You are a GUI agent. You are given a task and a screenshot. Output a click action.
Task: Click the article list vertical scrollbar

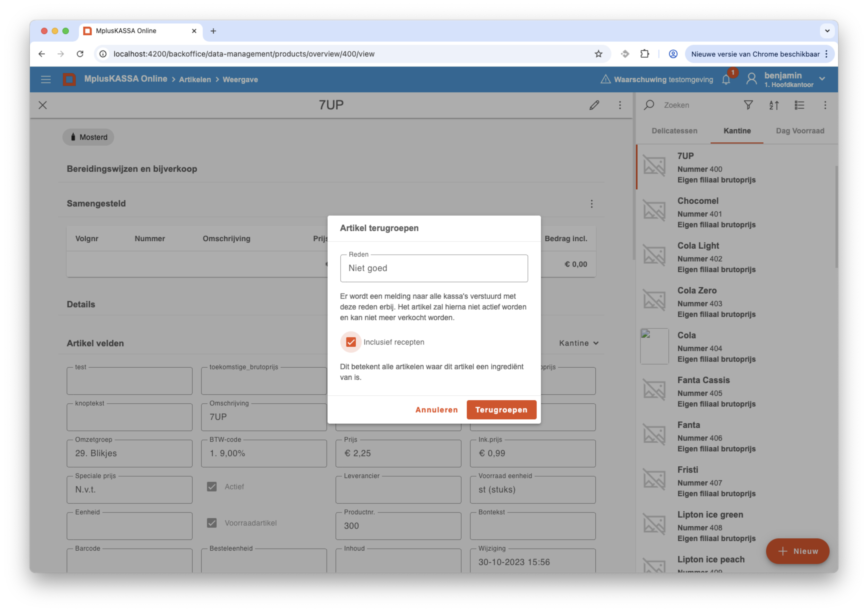(836, 217)
